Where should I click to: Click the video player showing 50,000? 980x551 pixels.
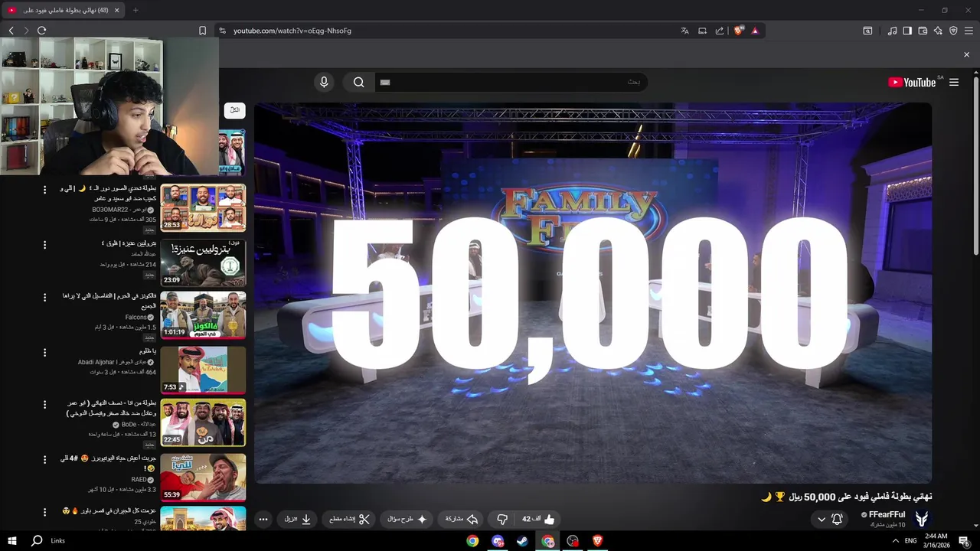click(x=593, y=292)
